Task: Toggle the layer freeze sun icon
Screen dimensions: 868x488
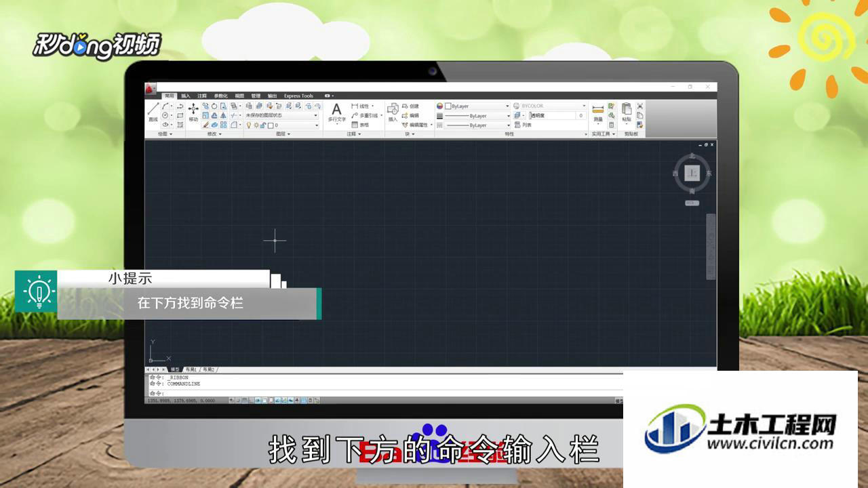Action: click(x=256, y=125)
